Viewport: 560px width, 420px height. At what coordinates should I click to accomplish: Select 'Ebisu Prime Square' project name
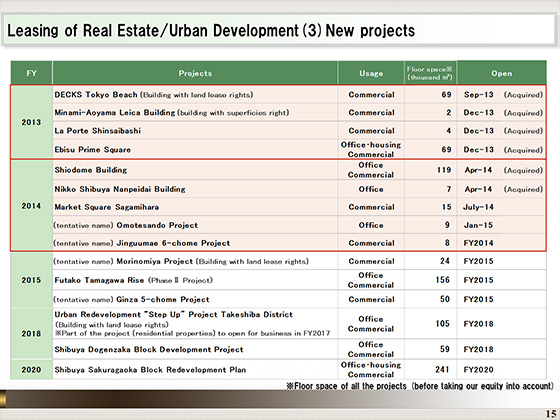[x=92, y=150]
